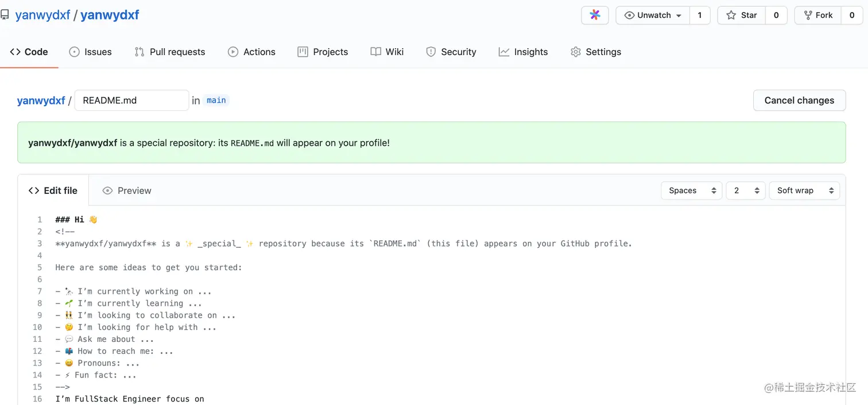Star this repository
868x405 pixels.
[x=741, y=15]
